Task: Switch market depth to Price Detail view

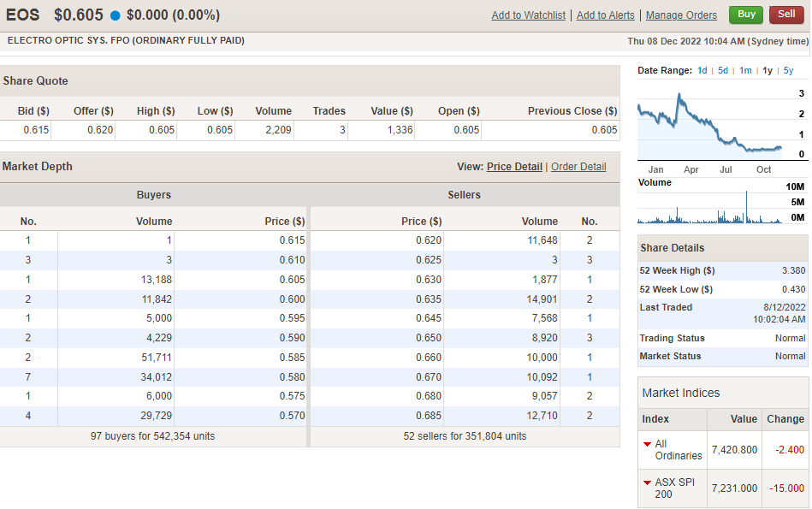Action: pos(514,167)
